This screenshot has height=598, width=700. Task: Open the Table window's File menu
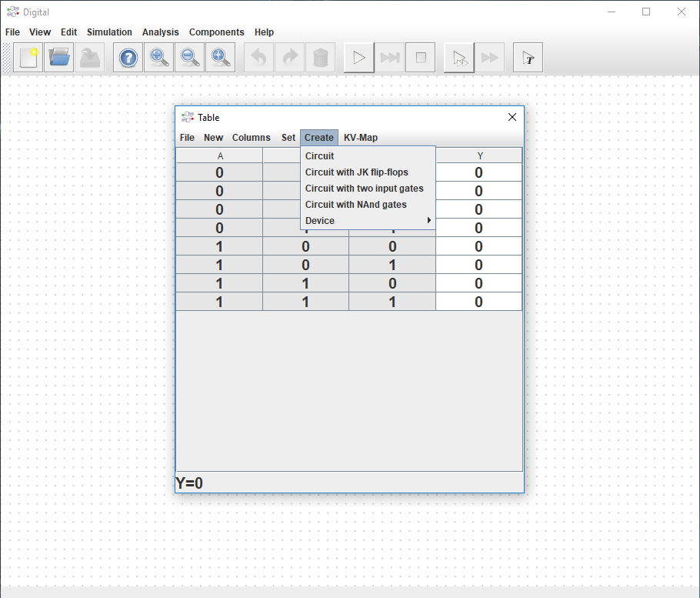click(x=187, y=138)
